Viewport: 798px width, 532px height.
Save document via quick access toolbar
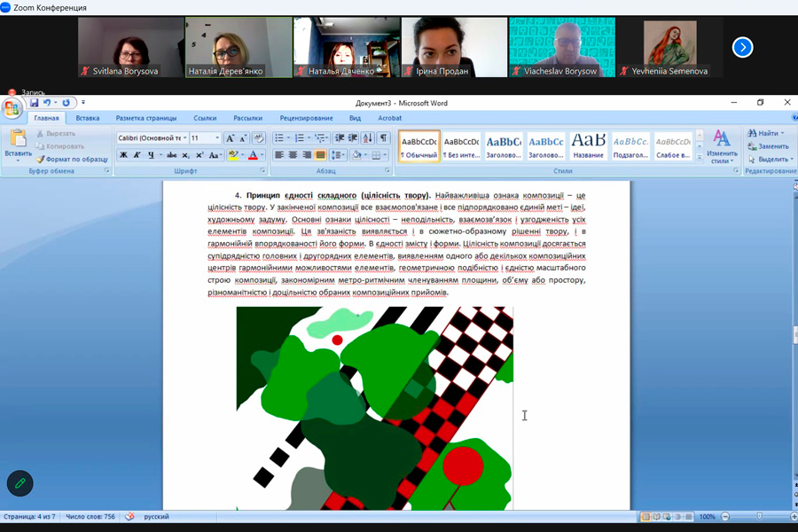34,103
